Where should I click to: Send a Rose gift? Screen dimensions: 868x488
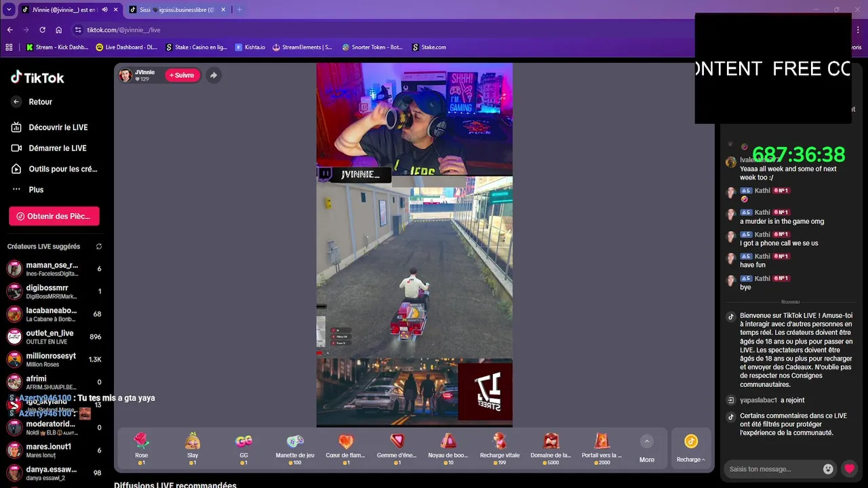[x=141, y=449]
